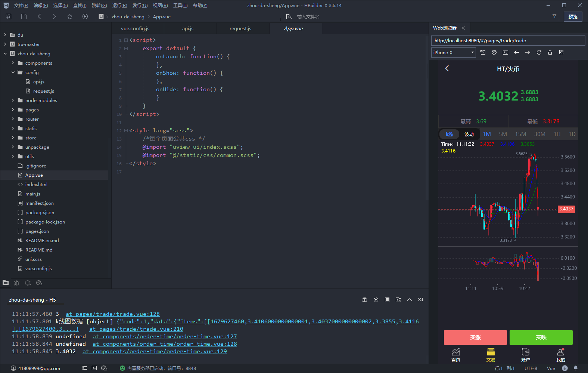Save the current file with the floppy icon
The image size is (588, 373).
coord(24,16)
